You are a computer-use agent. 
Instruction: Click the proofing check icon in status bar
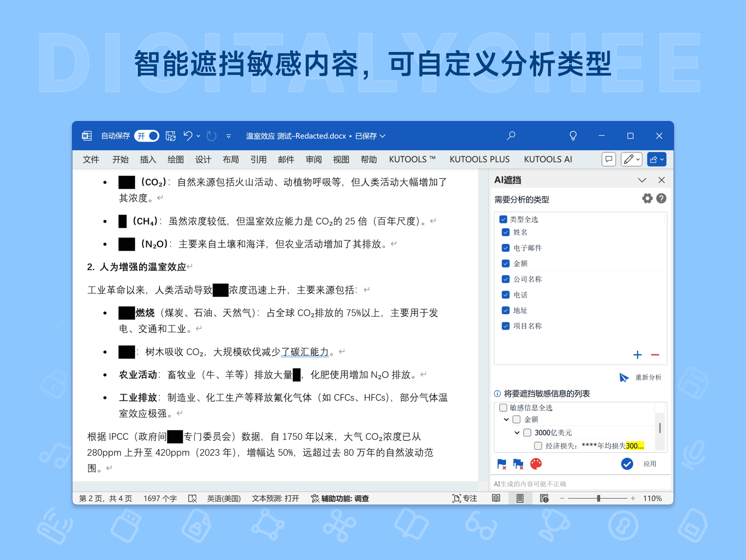(x=192, y=499)
